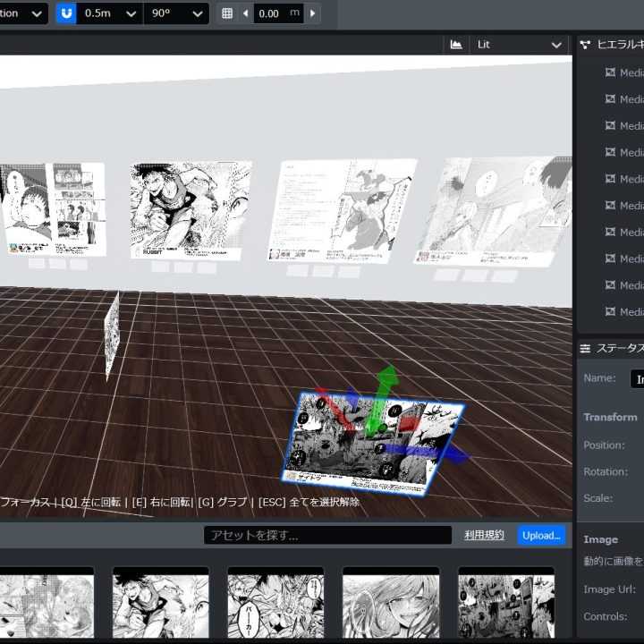This screenshot has width=644, height=644.
Task: Click the hierarchy panel tree icon
Action: [x=585, y=44]
